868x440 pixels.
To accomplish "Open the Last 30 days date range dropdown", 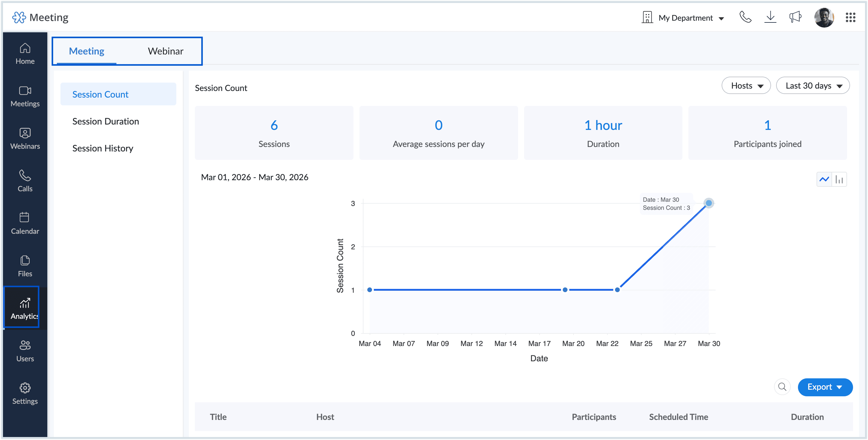I will 813,85.
